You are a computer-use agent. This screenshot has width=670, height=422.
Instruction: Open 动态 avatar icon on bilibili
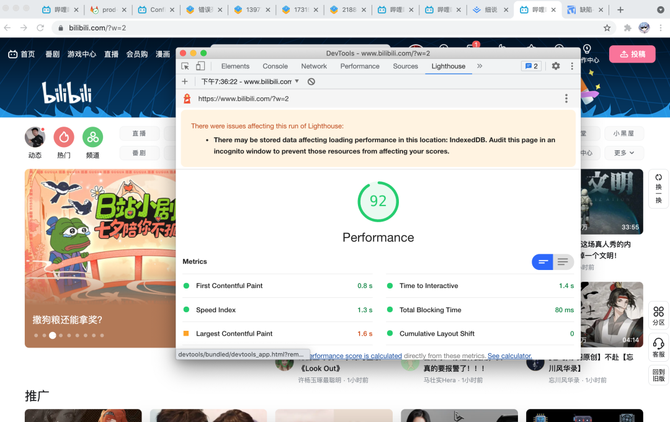tap(35, 138)
